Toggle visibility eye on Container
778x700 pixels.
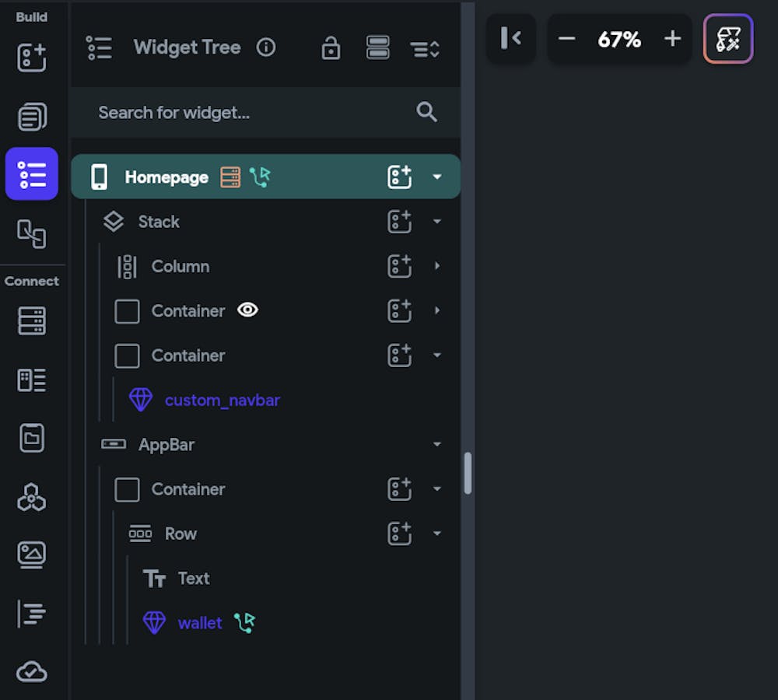coord(247,310)
